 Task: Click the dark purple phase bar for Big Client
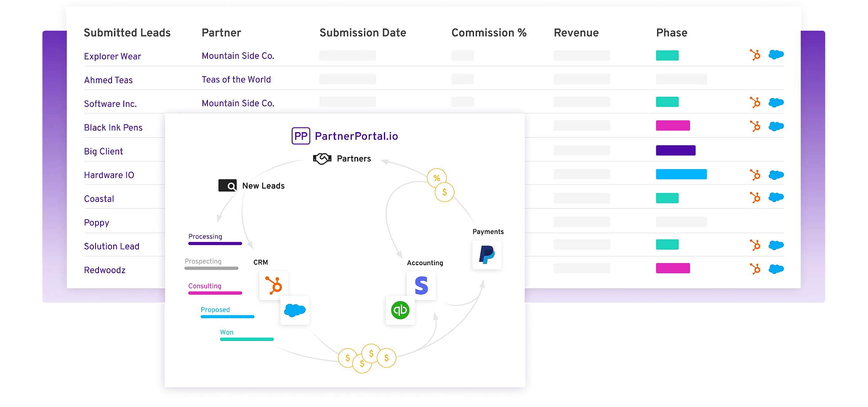pyautogui.click(x=676, y=150)
